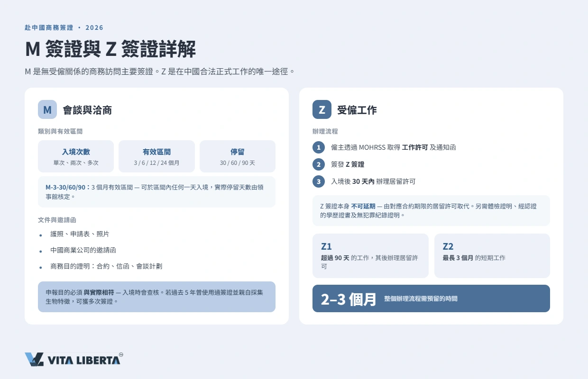
Task: Click step number 3 circle
Action: coord(319,181)
